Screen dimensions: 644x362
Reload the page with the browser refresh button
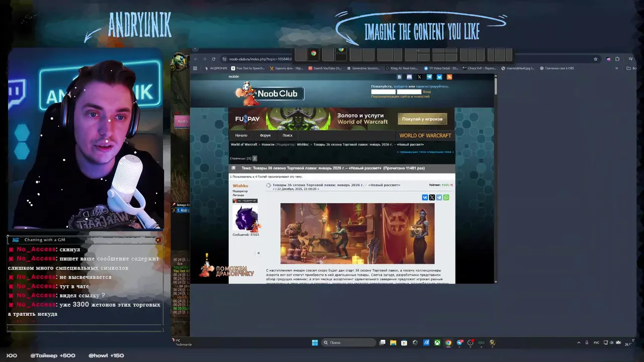point(213,59)
